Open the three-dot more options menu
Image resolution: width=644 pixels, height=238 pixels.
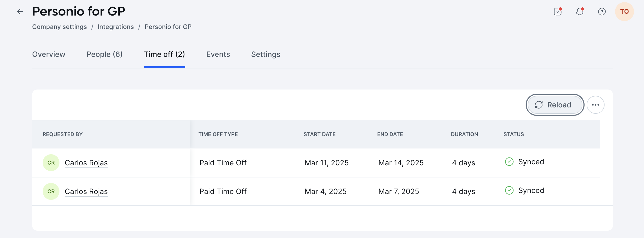click(596, 105)
